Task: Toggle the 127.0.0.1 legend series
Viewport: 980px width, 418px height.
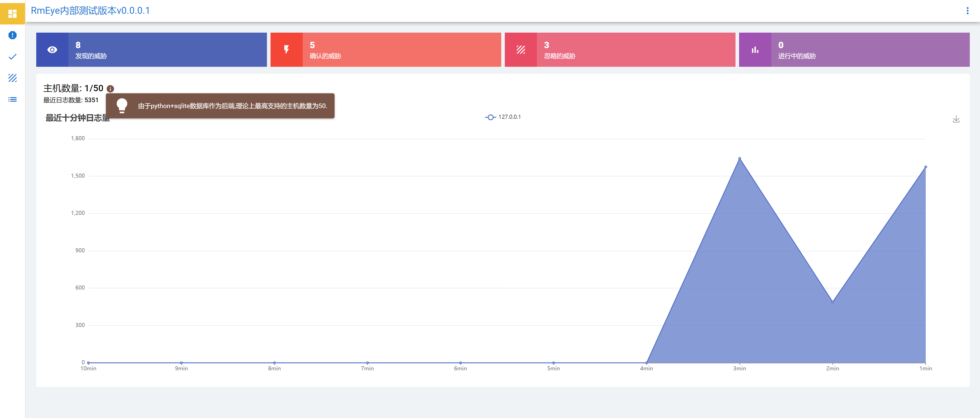Action: [x=503, y=117]
